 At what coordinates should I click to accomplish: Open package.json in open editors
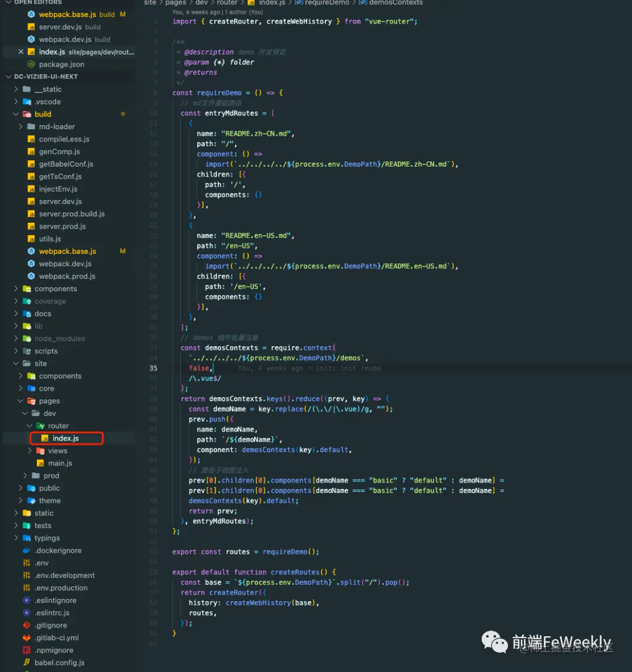[x=61, y=64]
